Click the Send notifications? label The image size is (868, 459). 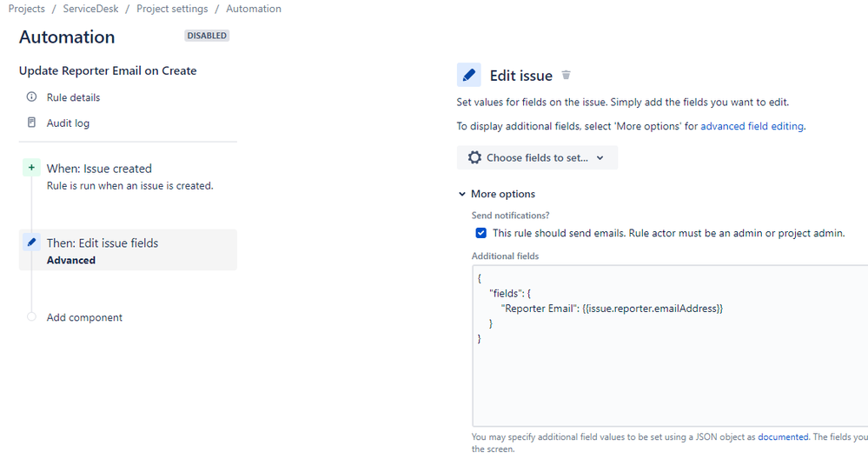click(510, 216)
